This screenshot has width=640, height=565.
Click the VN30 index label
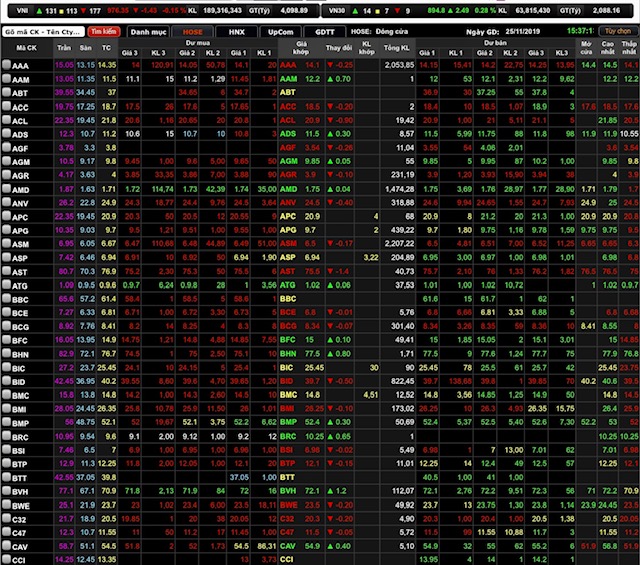(337, 11)
